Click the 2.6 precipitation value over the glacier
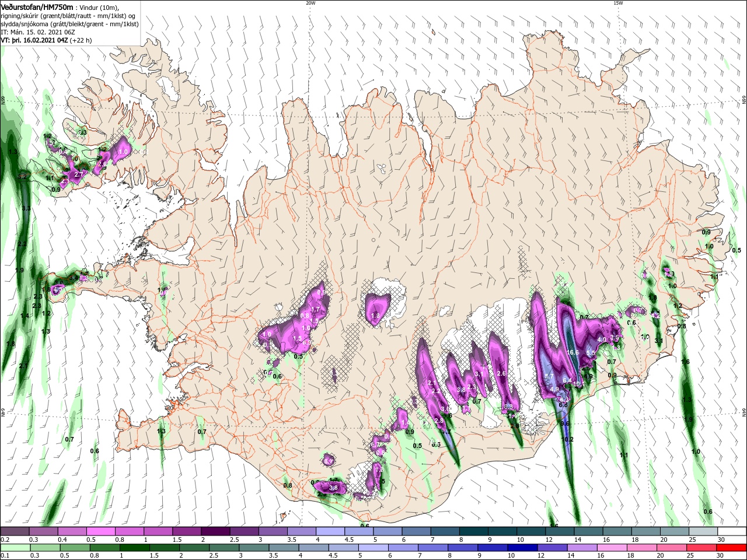This screenshot has height=560, width=747. click(x=501, y=373)
